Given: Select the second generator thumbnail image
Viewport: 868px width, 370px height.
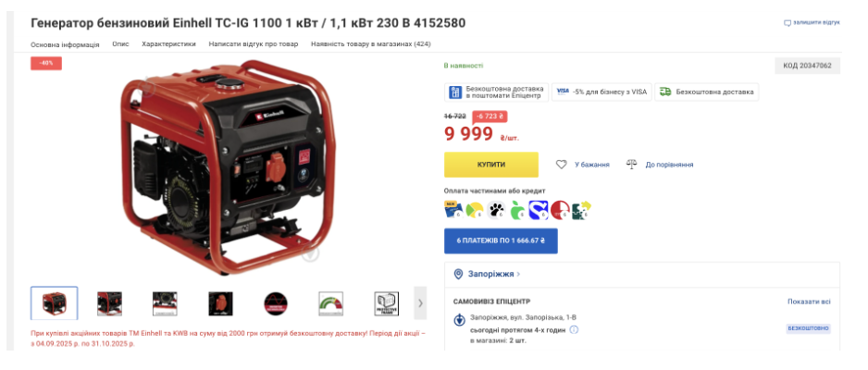Looking at the screenshot, I should [109, 303].
